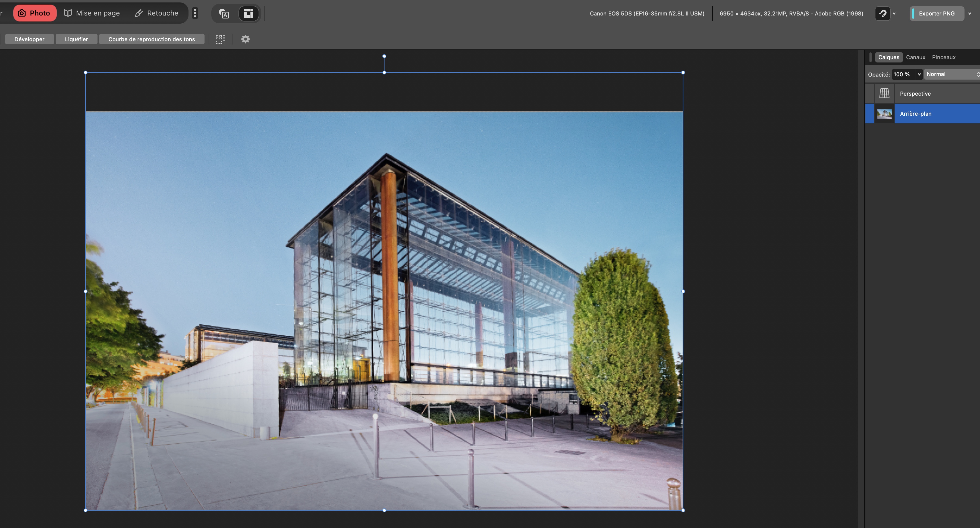Image resolution: width=980 pixels, height=528 pixels.
Task: Toggle the snapping magnet button
Action: [x=882, y=14]
